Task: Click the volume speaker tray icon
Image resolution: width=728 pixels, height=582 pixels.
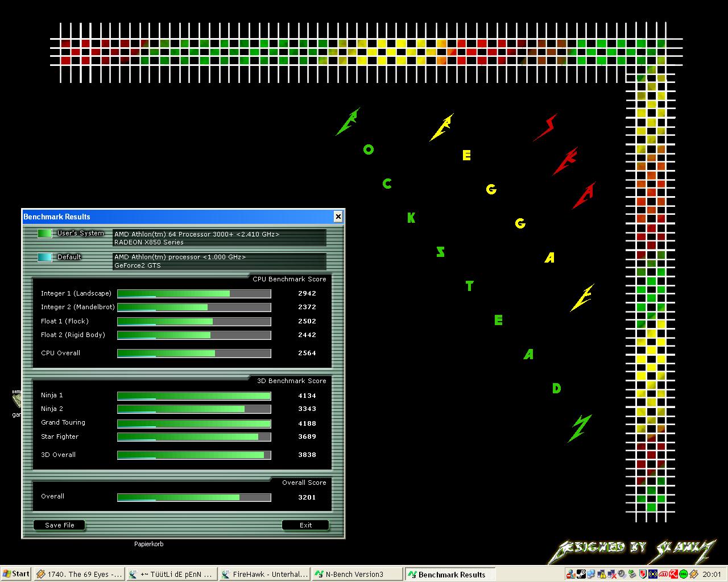Action: pyautogui.click(x=622, y=574)
